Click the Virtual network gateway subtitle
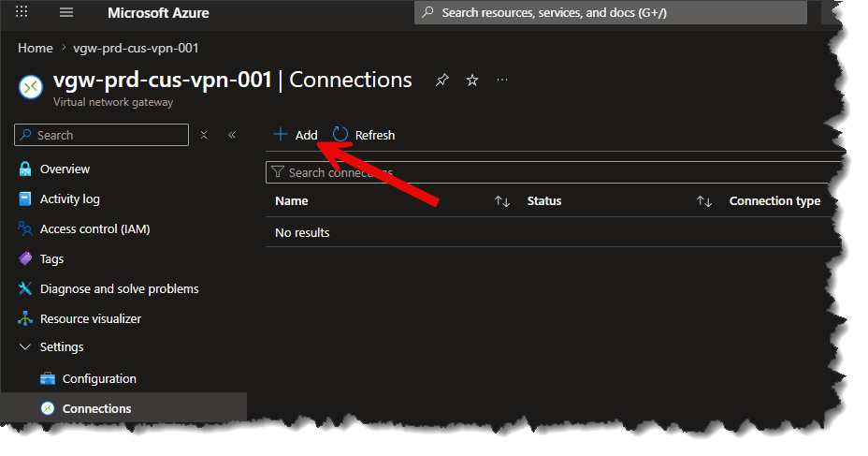868x456 pixels. coord(113,102)
